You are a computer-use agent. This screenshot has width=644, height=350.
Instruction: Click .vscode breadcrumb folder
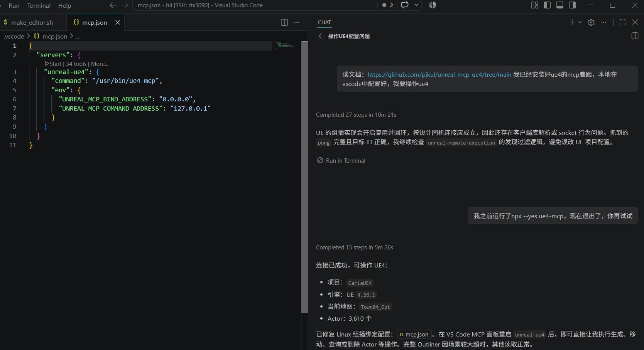pyautogui.click(x=14, y=36)
